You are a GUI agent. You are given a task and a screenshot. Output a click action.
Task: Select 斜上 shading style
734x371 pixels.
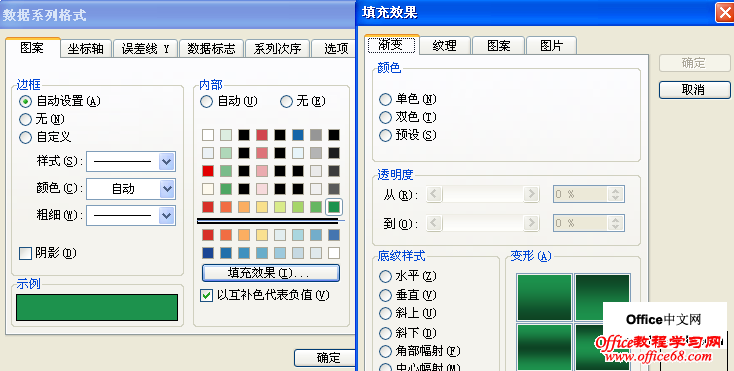[x=385, y=313]
